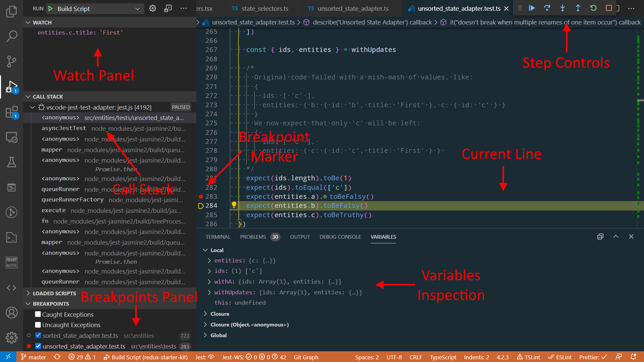Image resolution: width=644 pixels, height=362 pixels.
Task: Click the editor overview ruler scrollbar
Action: 640,127
